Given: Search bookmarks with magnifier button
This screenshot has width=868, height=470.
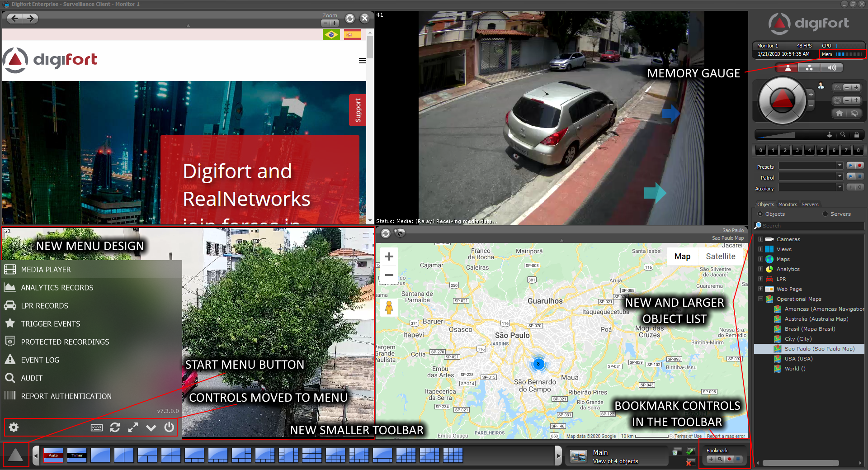Looking at the screenshot, I should pos(720,459).
